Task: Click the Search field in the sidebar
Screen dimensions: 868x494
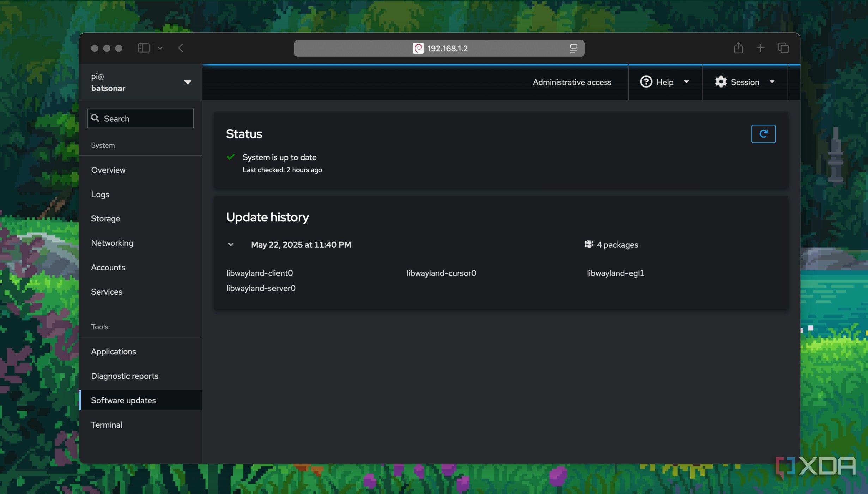Action: point(140,119)
